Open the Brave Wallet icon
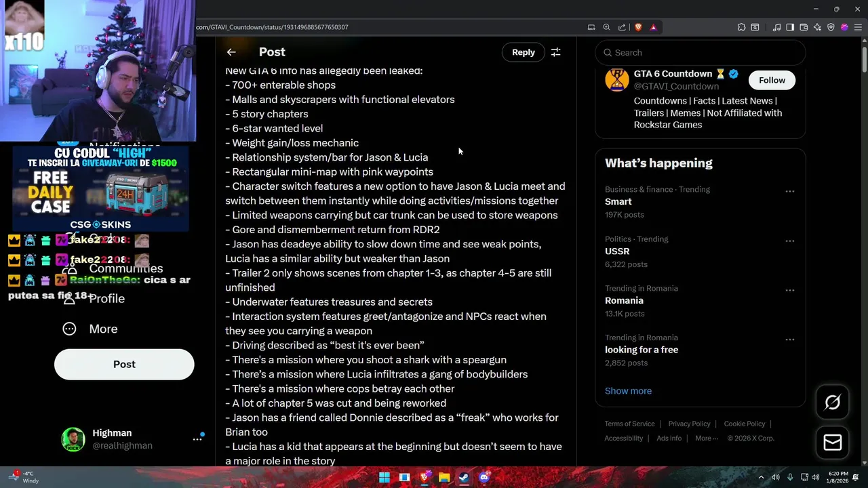Image resolution: width=868 pixels, height=488 pixels. (x=804, y=27)
